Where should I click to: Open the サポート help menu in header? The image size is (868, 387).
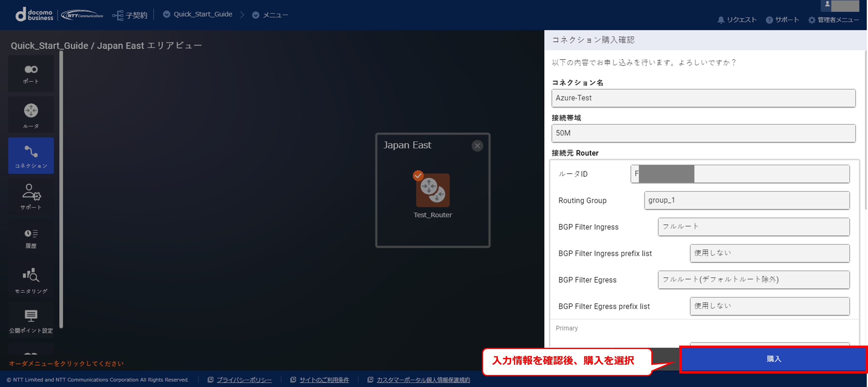(782, 20)
